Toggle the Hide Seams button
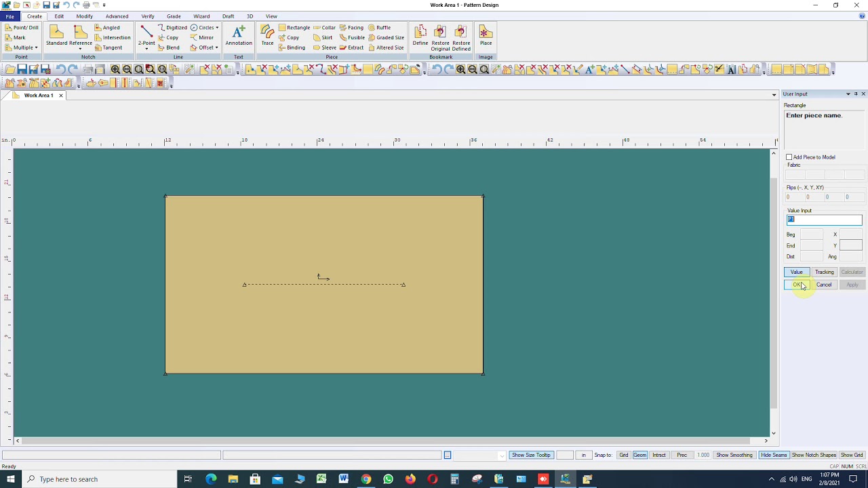The image size is (868, 488). pos(773,455)
